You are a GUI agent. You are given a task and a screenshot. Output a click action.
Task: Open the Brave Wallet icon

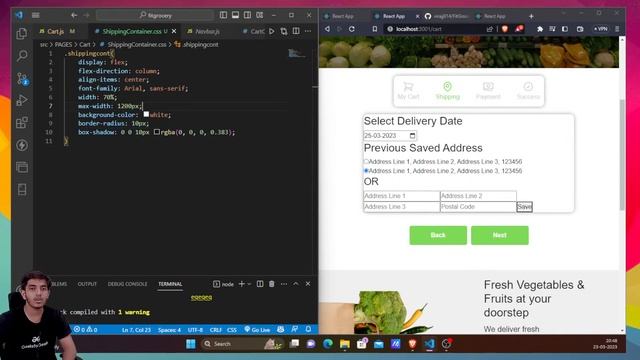[x=580, y=29]
